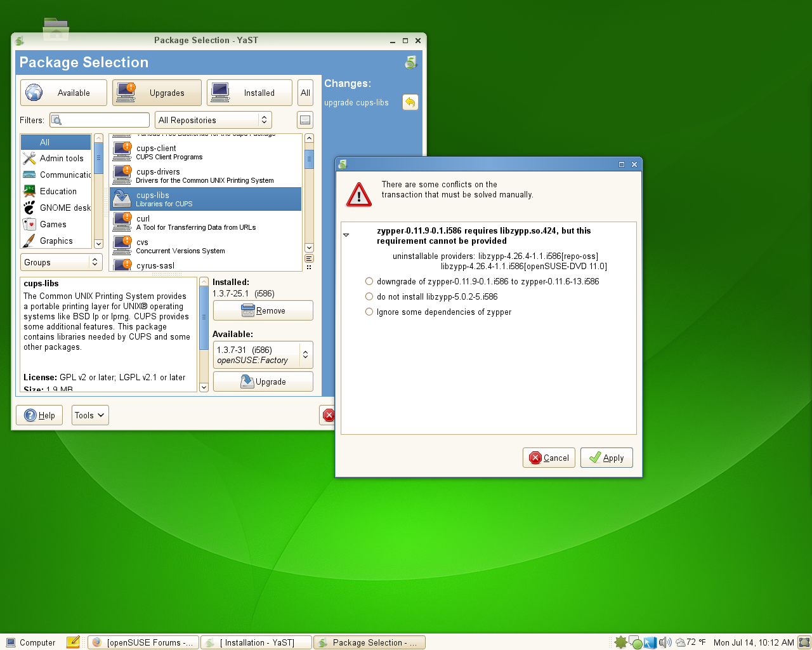
Task: Click the curl package icon
Action: 122,222
